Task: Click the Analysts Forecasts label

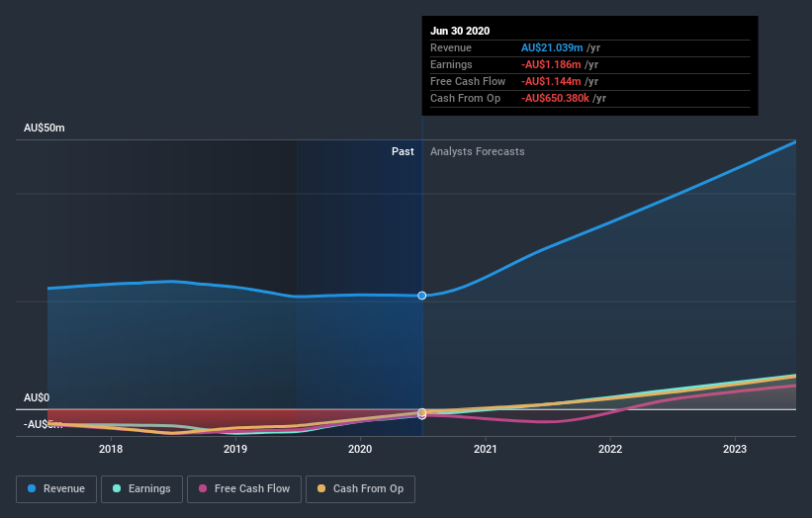Action: click(x=478, y=151)
